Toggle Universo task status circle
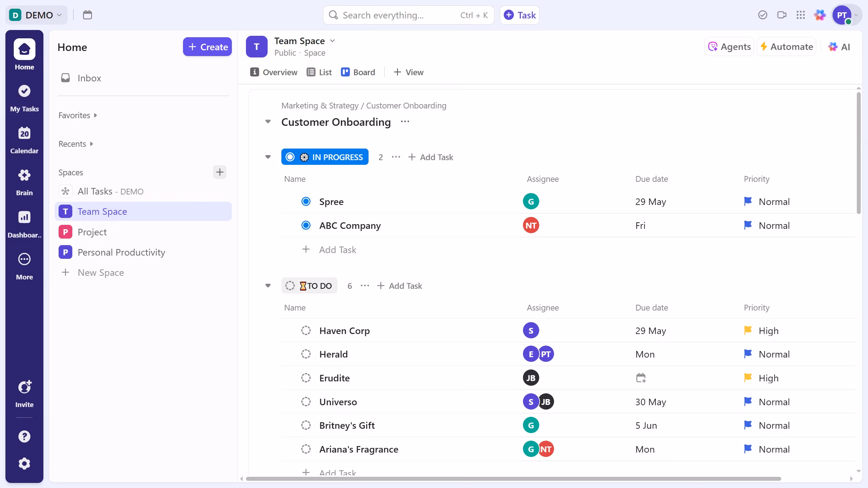The width and height of the screenshot is (868, 488). tap(306, 402)
